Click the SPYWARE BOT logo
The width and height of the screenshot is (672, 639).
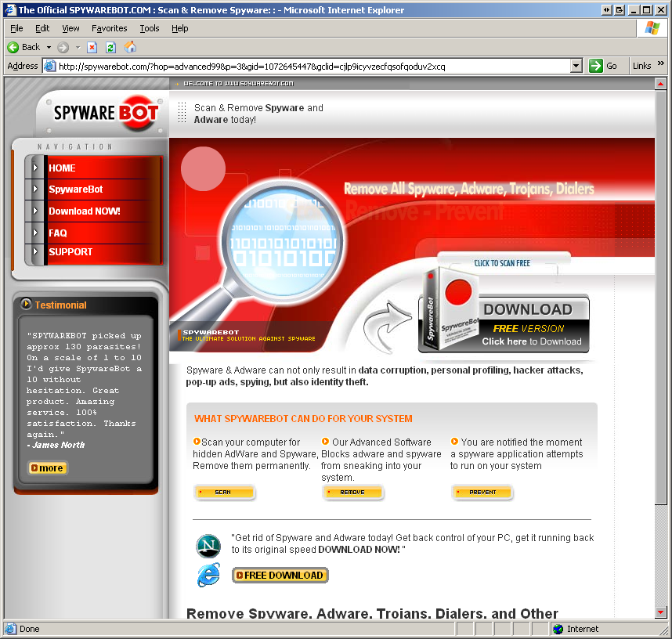click(x=106, y=113)
